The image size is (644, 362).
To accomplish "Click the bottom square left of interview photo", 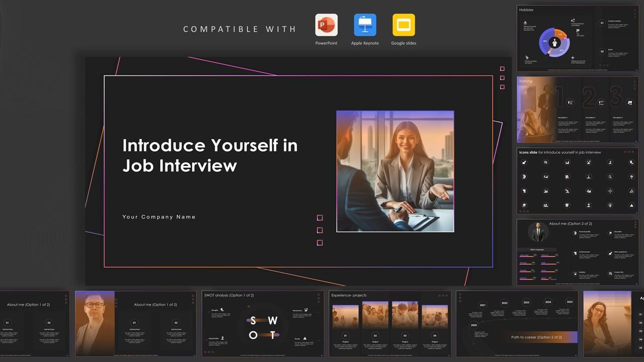I will click(x=319, y=243).
